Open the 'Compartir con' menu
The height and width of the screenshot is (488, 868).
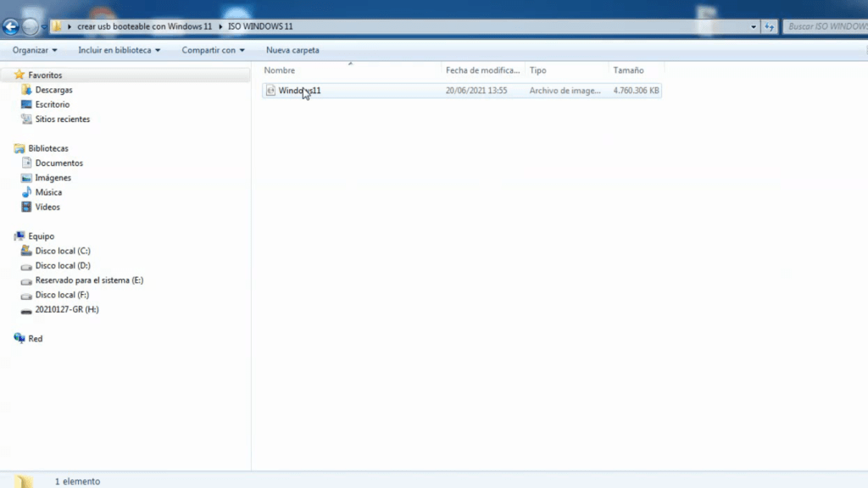213,50
